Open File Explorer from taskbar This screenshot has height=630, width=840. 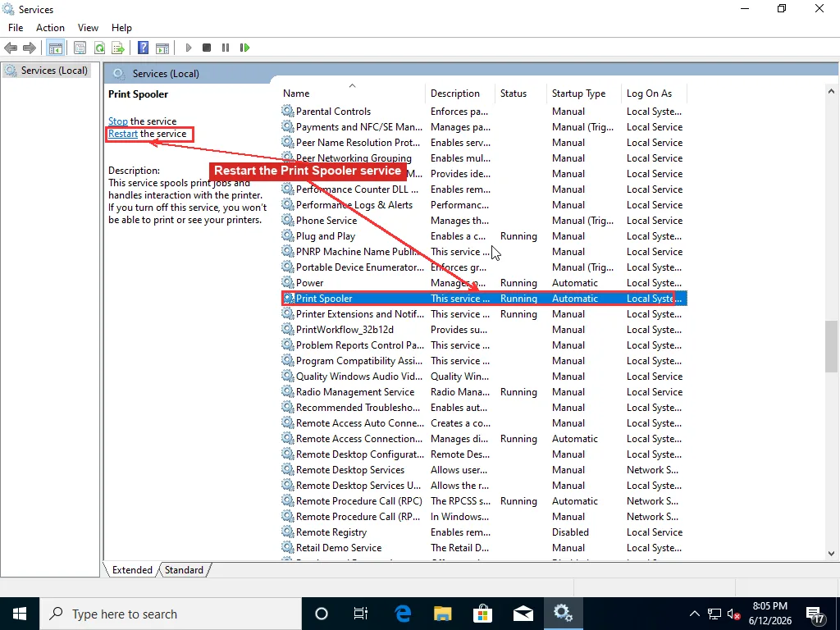click(x=442, y=614)
